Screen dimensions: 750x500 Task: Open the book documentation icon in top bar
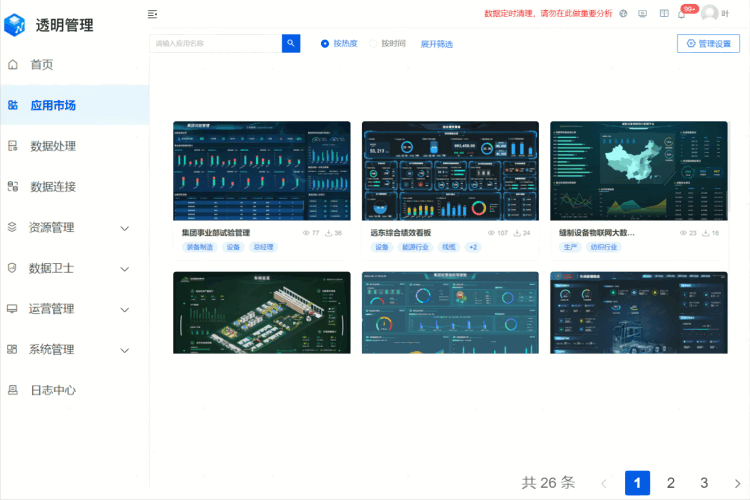click(663, 14)
